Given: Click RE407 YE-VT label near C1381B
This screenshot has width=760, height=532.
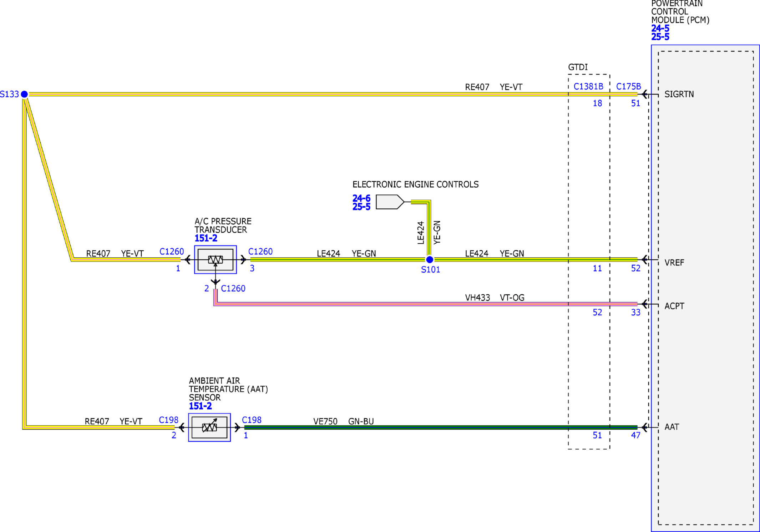Looking at the screenshot, I should point(493,87).
